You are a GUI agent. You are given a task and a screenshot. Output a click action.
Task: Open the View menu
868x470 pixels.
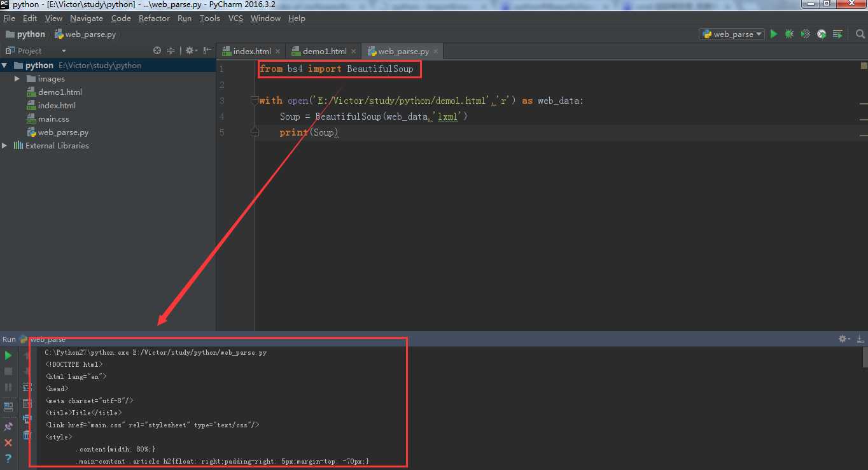point(53,18)
